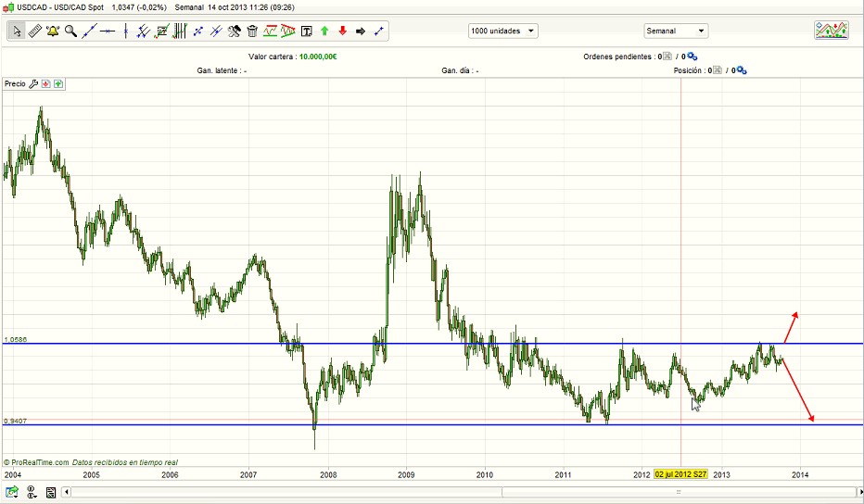Open the Semanal timeframe dropdown
The width and height of the screenshot is (864, 504).
(x=676, y=31)
